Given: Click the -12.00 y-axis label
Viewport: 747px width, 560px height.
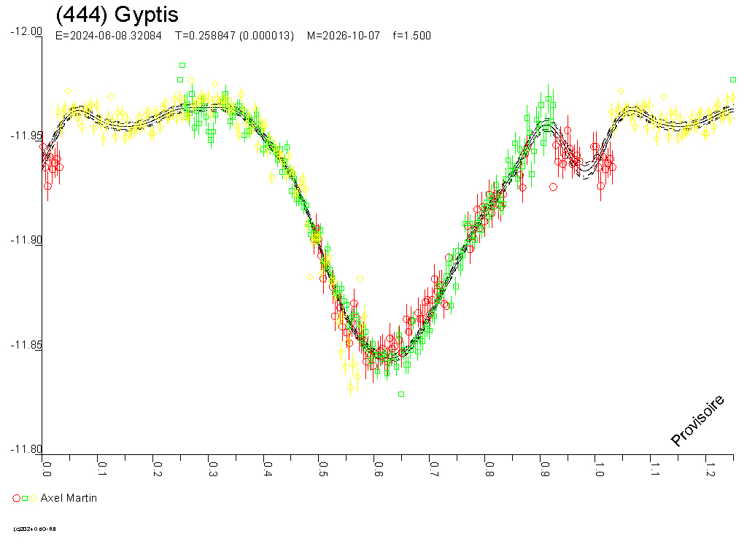Looking at the screenshot, I should point(26,31).
